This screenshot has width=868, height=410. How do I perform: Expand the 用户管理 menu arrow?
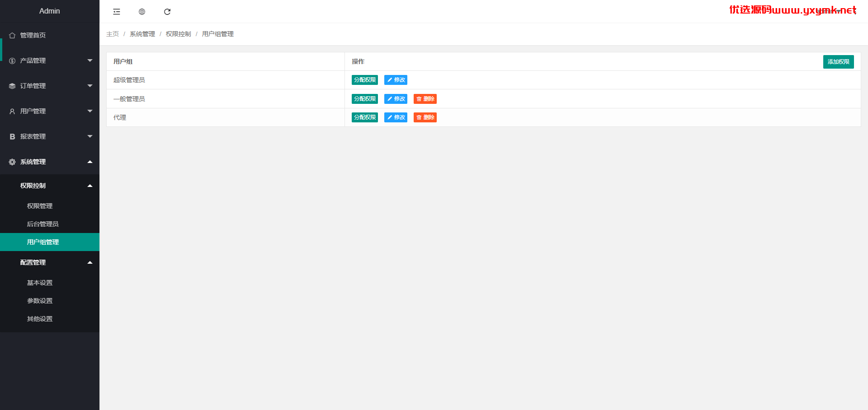[x=90, y=111]
